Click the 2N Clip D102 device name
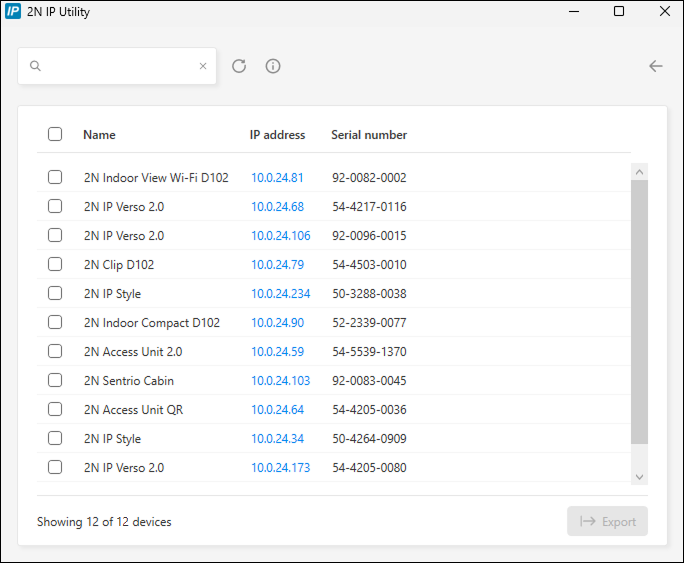Image resolution: width=684 pixels, height=563 pixels. click(x=119, y=265)
